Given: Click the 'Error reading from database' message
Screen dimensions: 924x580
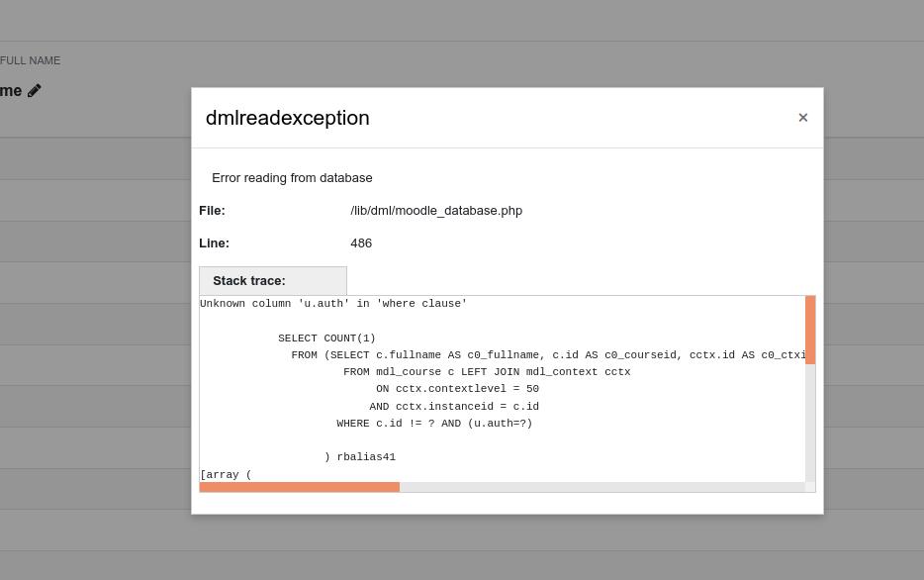Looking at the screenshot, I should point(292,178).
